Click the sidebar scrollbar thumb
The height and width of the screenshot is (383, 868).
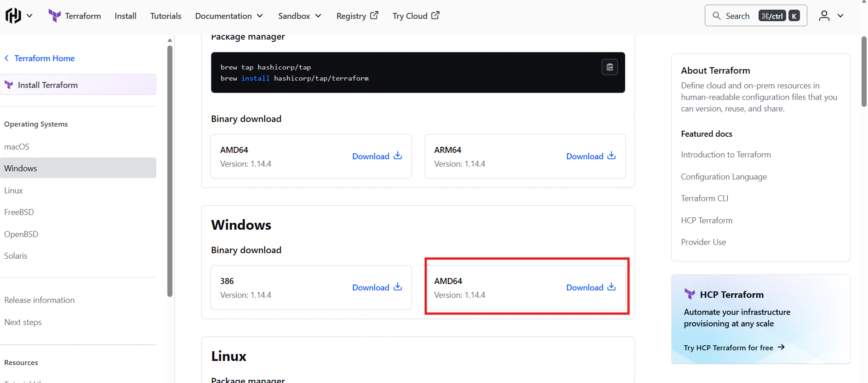170,171
